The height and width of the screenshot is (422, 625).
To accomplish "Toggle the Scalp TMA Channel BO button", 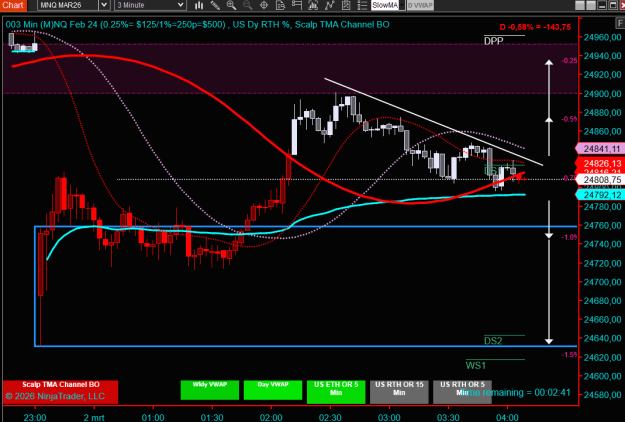I will (x=60, y=392).
